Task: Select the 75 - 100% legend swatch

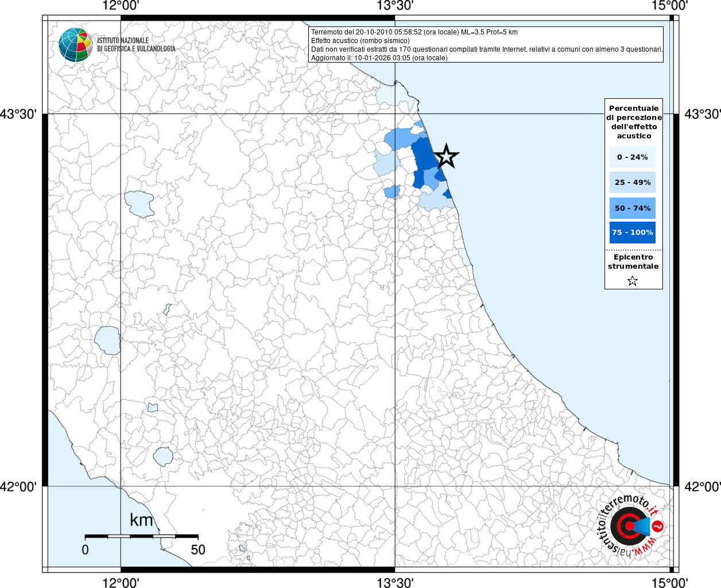Action: click(x=633, y=233)
